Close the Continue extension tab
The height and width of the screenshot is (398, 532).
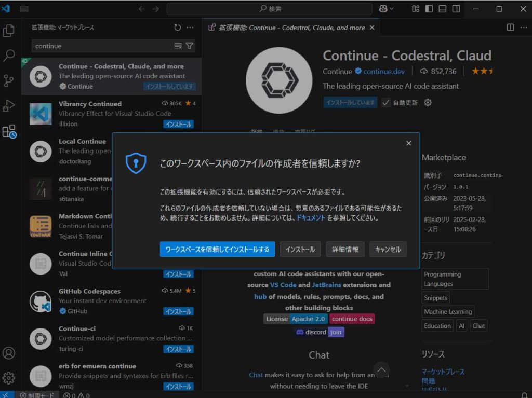[372, 28]
